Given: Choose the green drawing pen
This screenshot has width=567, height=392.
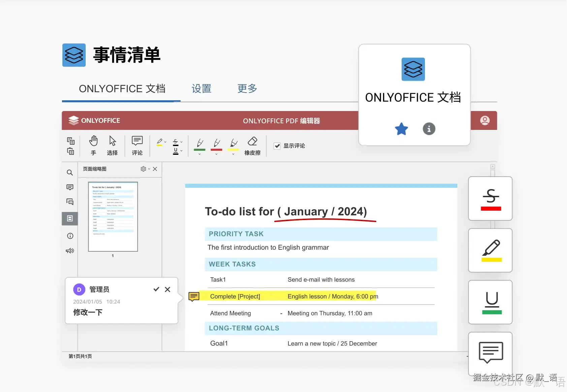Looking at the screenshot, I should click(199, 144).
